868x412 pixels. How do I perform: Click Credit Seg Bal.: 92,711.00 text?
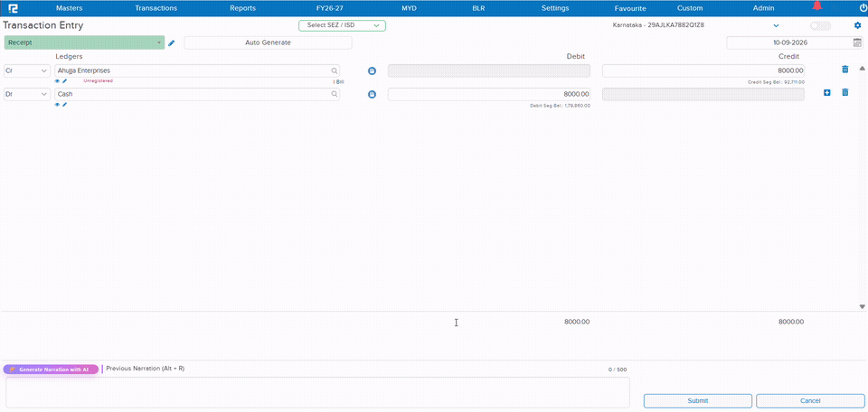pyautogui.click(x=776, y=82)
